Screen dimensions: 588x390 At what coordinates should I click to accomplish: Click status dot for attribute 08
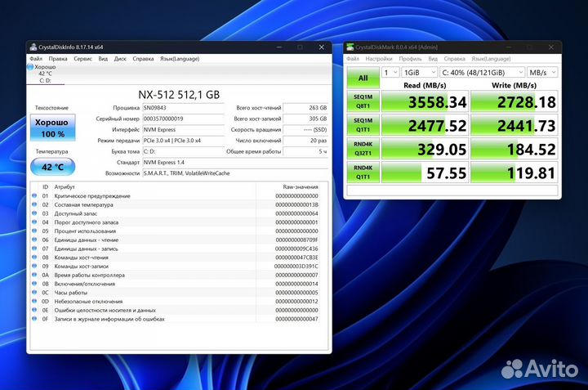pyautogui.click(x=34, y=257)
